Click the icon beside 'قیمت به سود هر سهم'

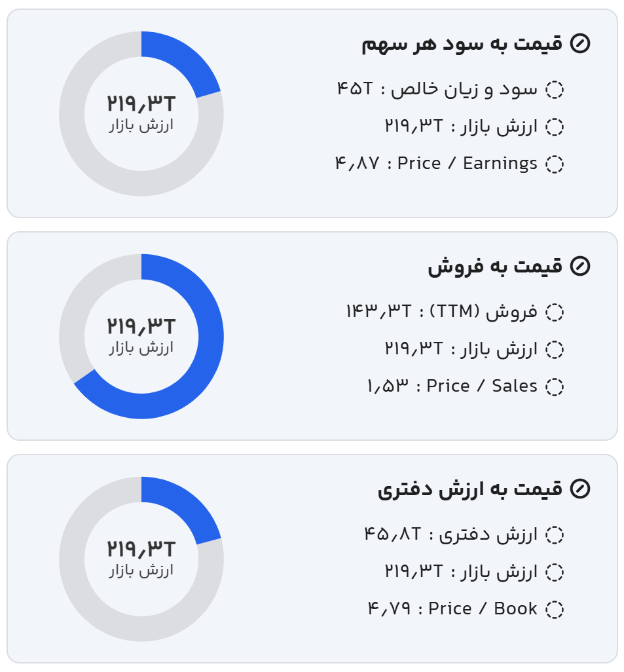coord(580,44)
